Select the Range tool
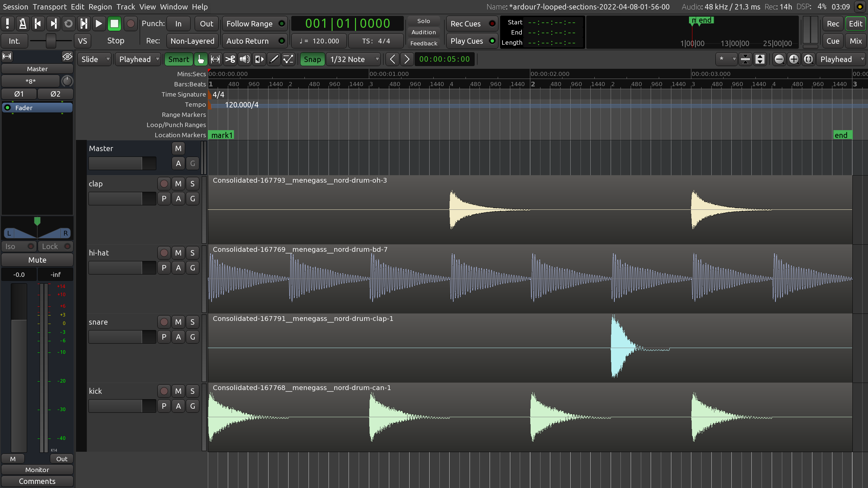This screenshot has width=868, height=488. 215,59
